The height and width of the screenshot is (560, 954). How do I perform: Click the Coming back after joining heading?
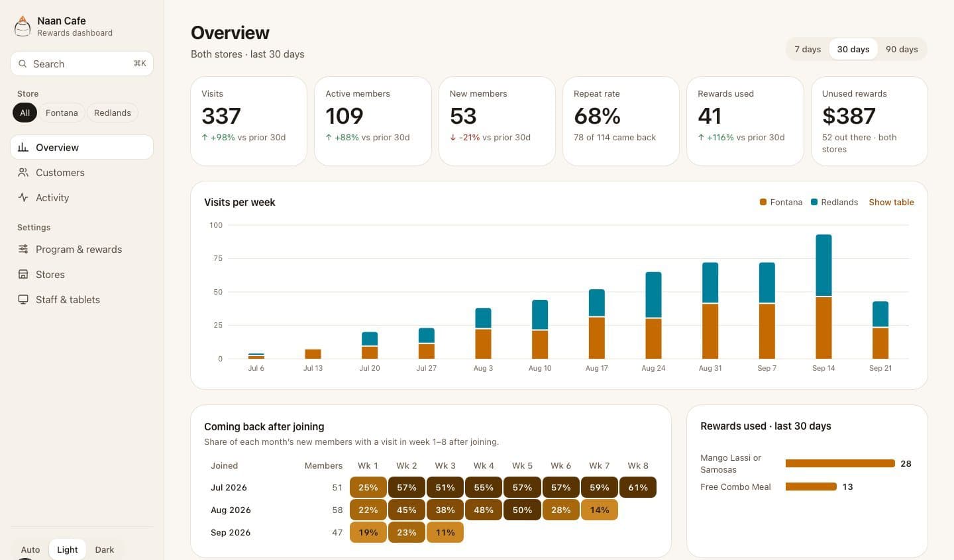264,426
